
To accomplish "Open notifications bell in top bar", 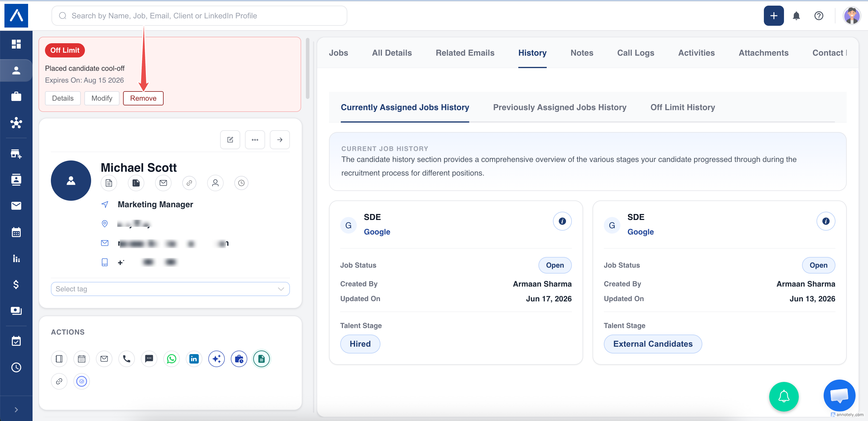I will tap(796, 16).
